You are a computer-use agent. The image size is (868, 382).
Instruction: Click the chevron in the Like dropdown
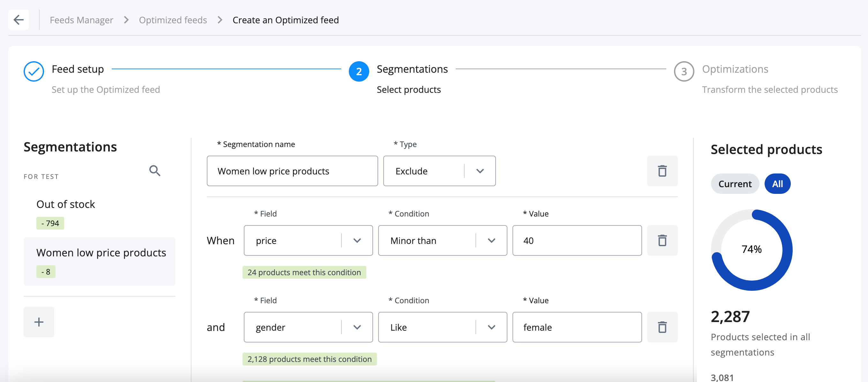pyautogui.click(x=492, y=327)
